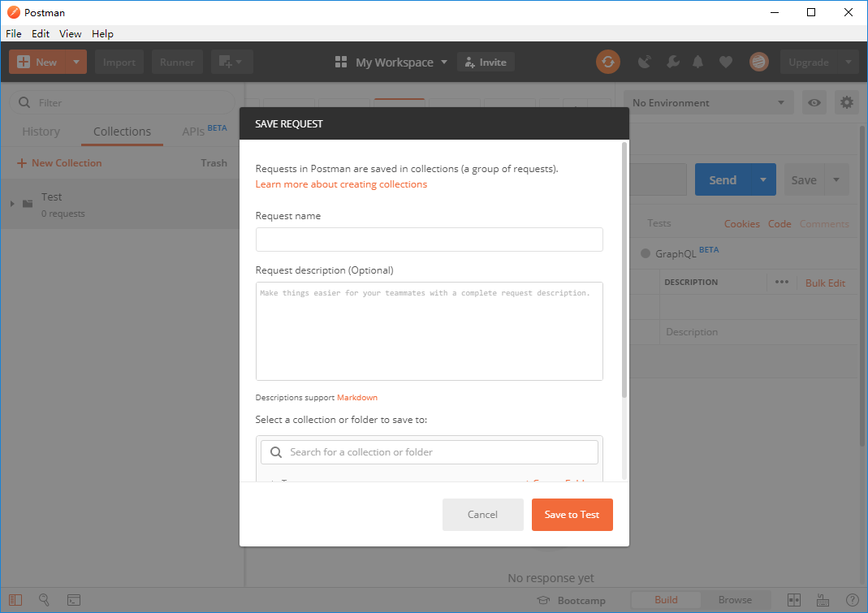Open the Save button dropdown arrow
868x613 pixels.
coord(836,179)
